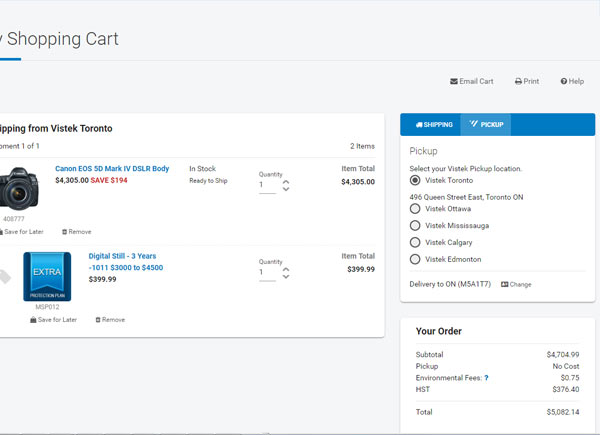The width and height of the screenshot is (600, 435).
Task: Select Vistek Edmonton pickup location
Action: [415, 259]
